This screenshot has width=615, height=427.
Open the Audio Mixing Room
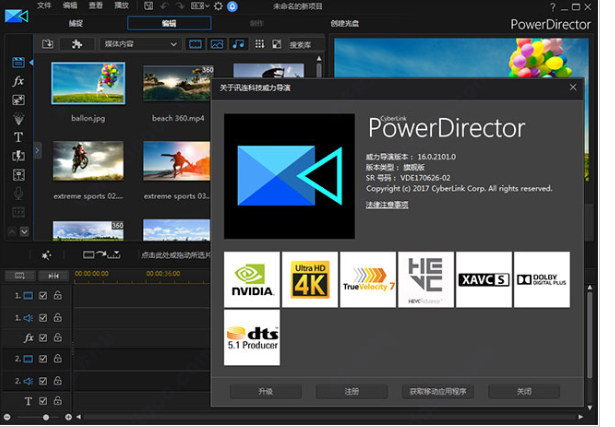18,175
